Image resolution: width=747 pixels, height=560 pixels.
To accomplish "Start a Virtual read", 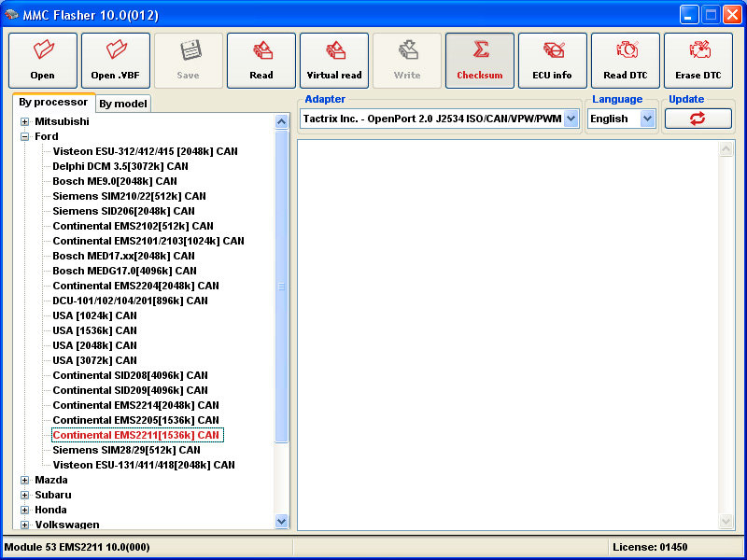I will [334, 61].
